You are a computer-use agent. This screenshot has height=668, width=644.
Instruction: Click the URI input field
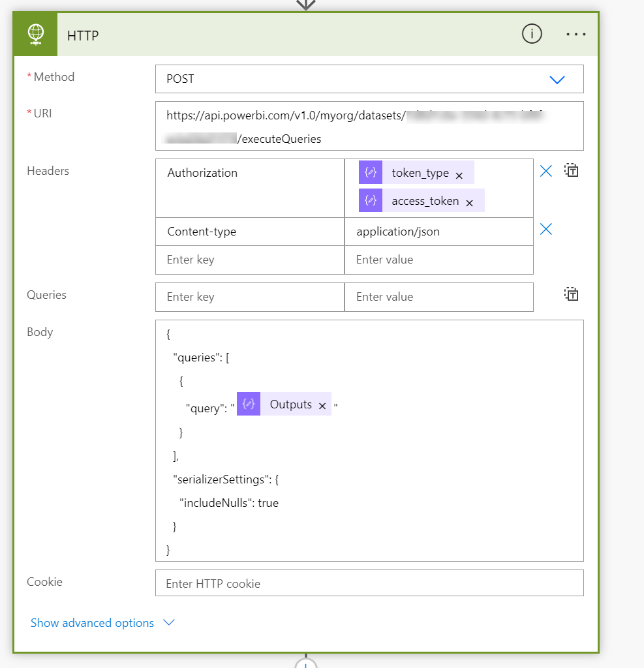pos(369,126)
